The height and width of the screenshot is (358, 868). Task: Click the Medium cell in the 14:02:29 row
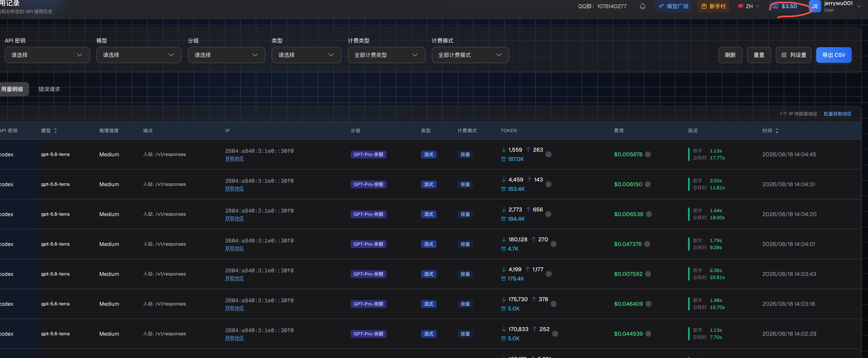coord(109,334)
